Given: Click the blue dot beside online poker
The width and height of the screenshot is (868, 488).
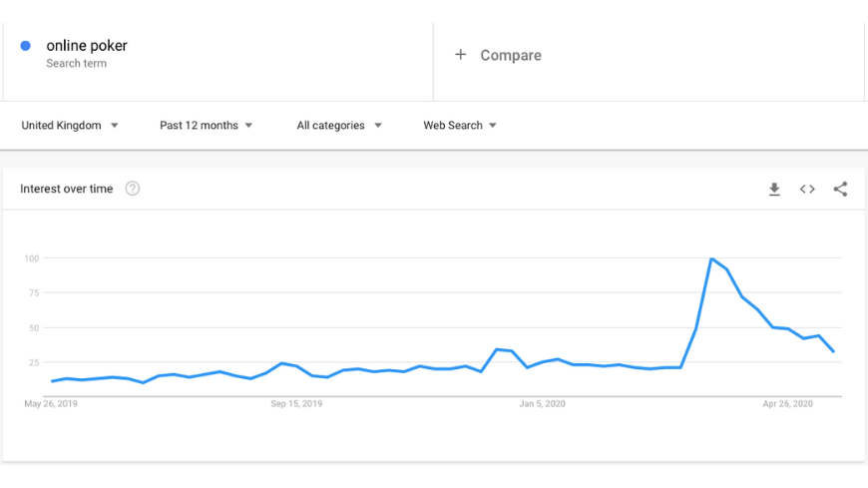Looking at the screenshot, I should pos(26,46).
